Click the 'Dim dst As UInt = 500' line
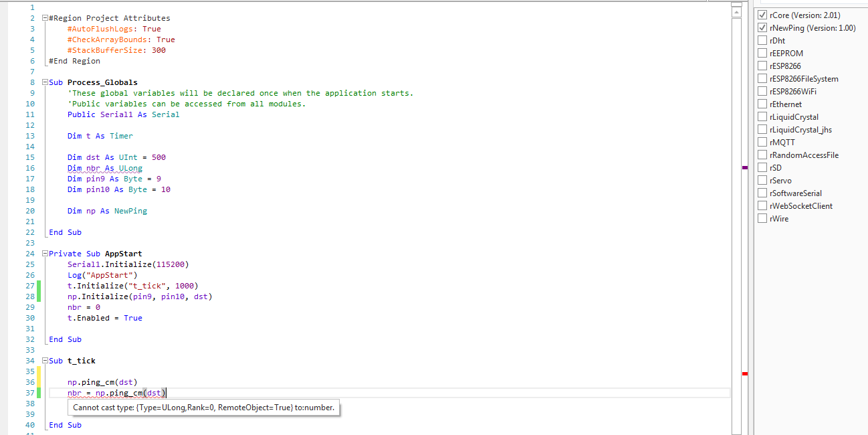This screenshot has width=868, height=435. click(x=116, y=157)
